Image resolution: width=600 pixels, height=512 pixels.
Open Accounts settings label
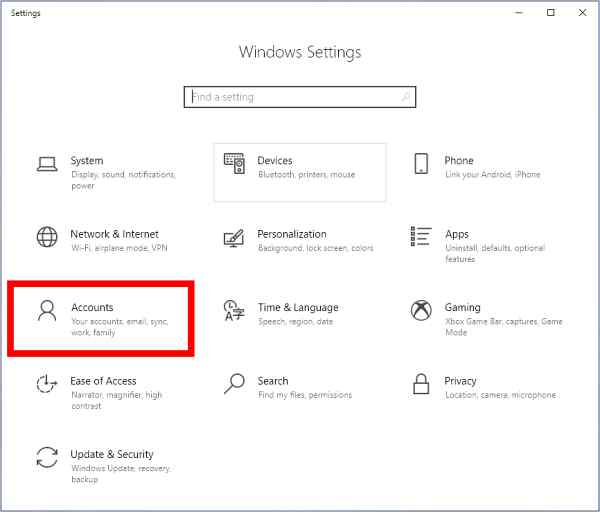(92, 307)
